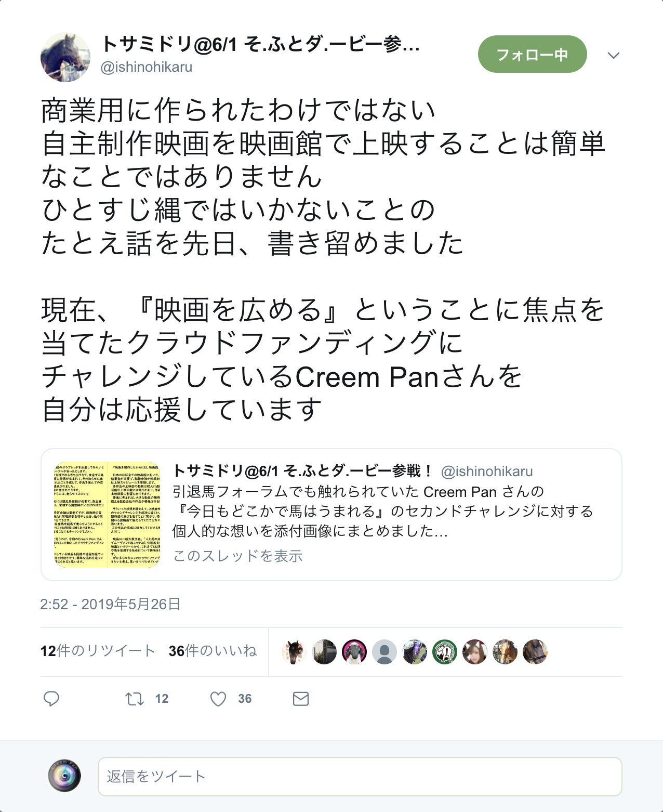The height and width of the screenshot is (812, 663).
Task: Click the reply speech bubble icon
Action: tap(51, 699)
